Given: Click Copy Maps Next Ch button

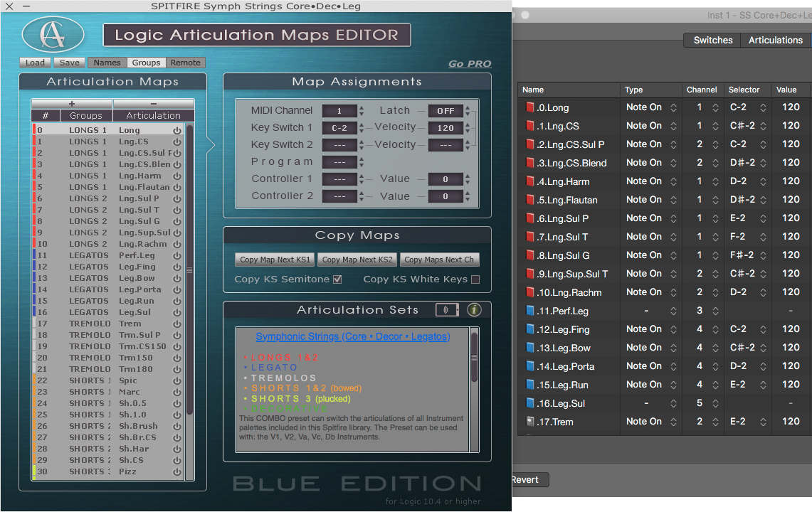Looking at the screenshot, I should pyautogui.click(x=439, y=260).
